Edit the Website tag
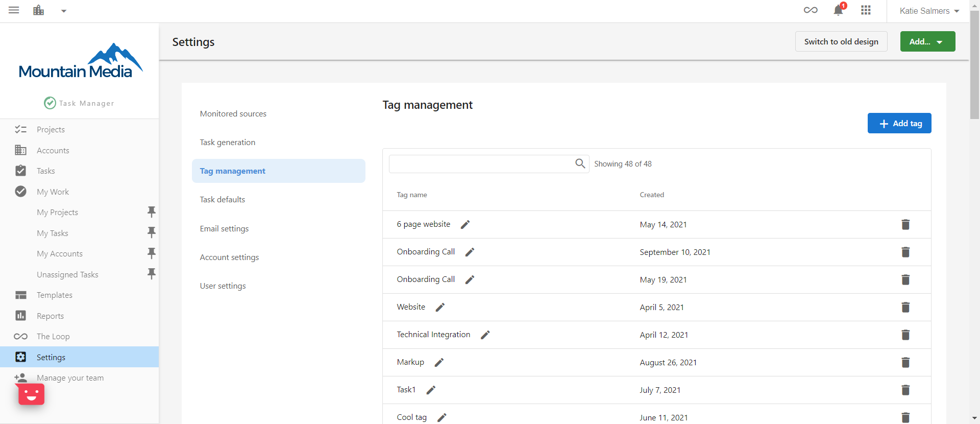 coord(440,307)
